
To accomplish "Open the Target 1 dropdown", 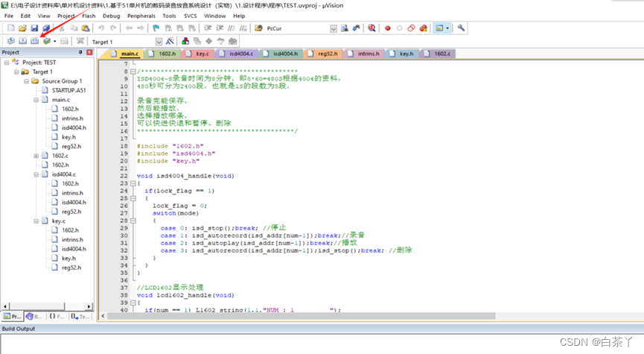I will pyautogui.click(x=159, y=42).
